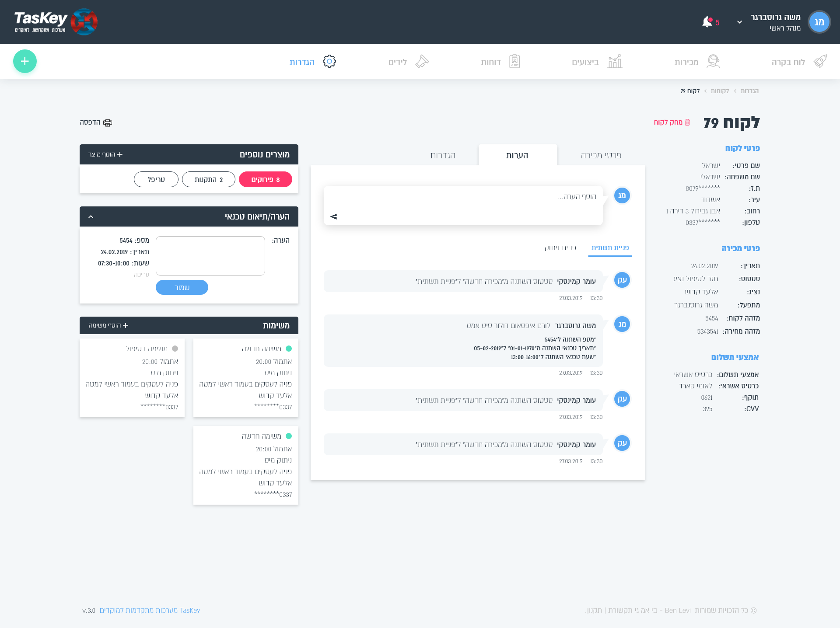The image size is (840, 628).
Task: Click notification count 5
Action: [717, 22]
